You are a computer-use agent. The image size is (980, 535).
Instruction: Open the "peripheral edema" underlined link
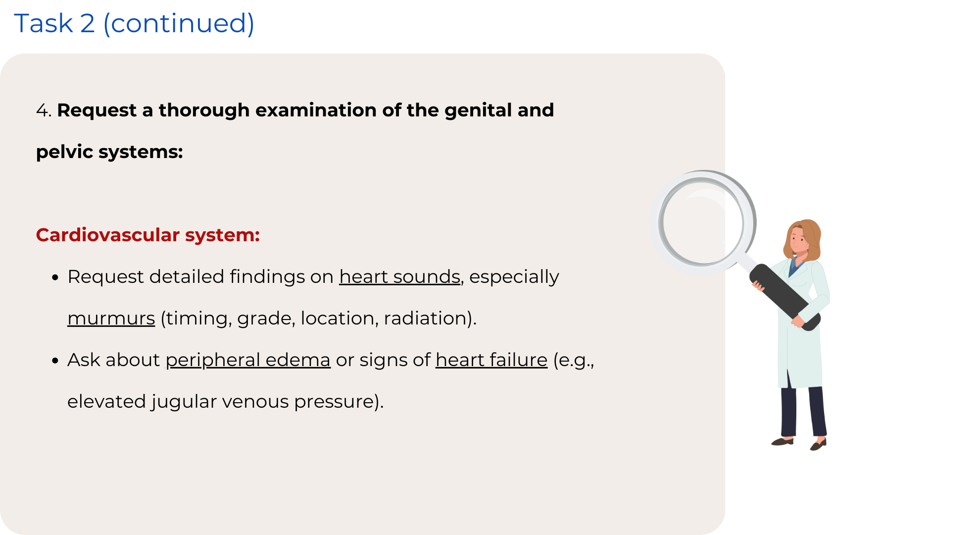248,360
